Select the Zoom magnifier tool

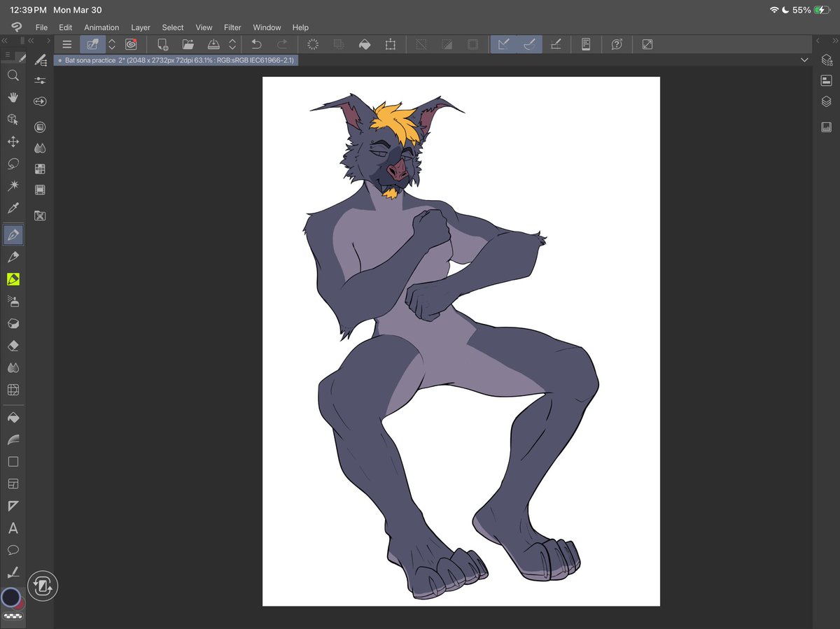tap(13, 75)
